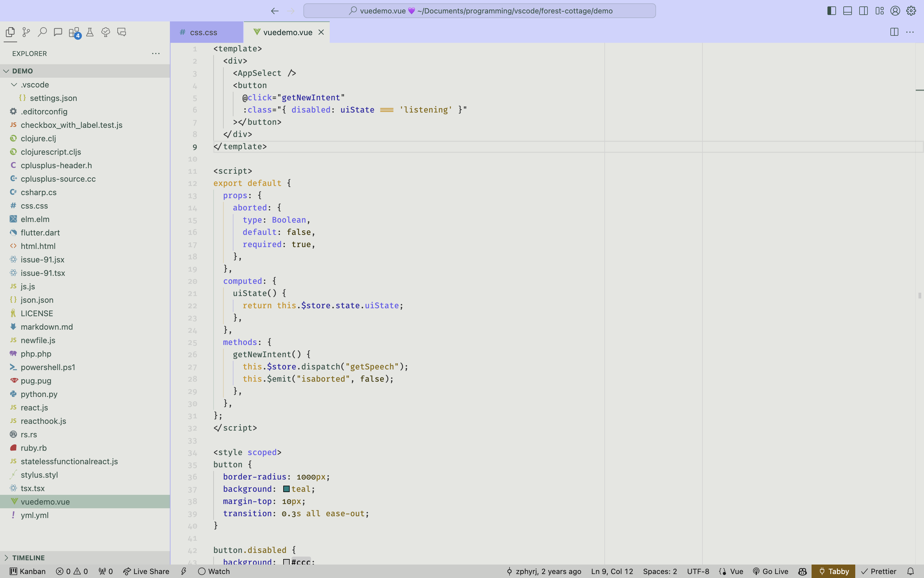924x578 pixels.
Task: Toggle Secondary Side Bar visibility
Action: point(863,11)
